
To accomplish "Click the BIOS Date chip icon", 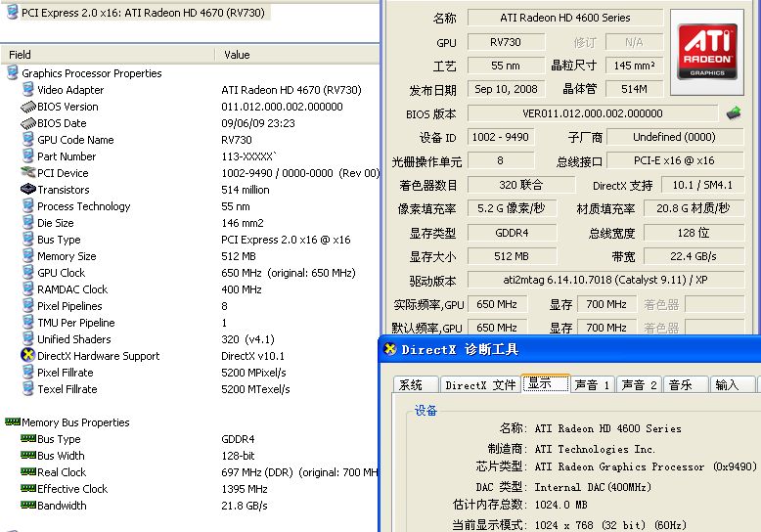I will pyautogui.click(x=28, y=123).
